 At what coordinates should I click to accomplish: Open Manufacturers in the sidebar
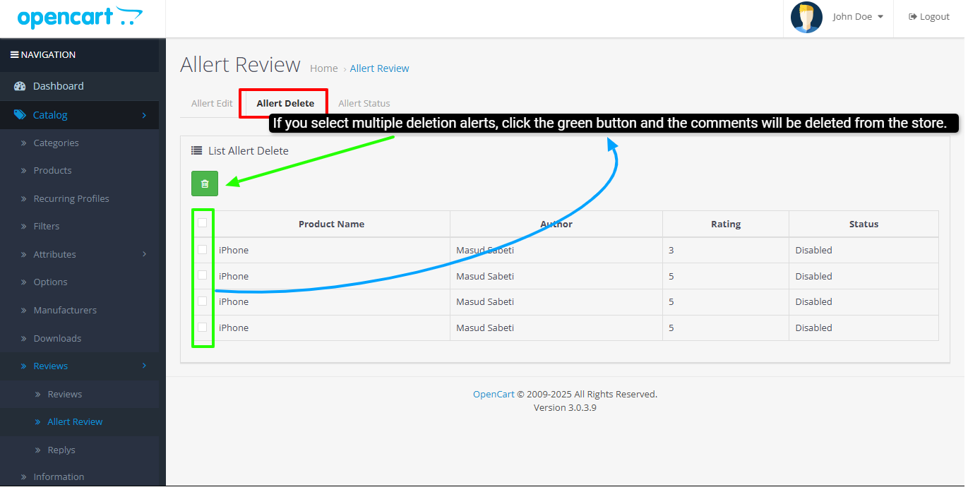[65, 310]
